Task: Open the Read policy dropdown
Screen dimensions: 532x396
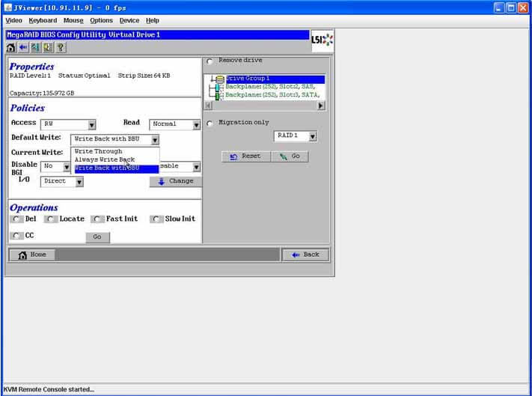Action: point(196,125)
